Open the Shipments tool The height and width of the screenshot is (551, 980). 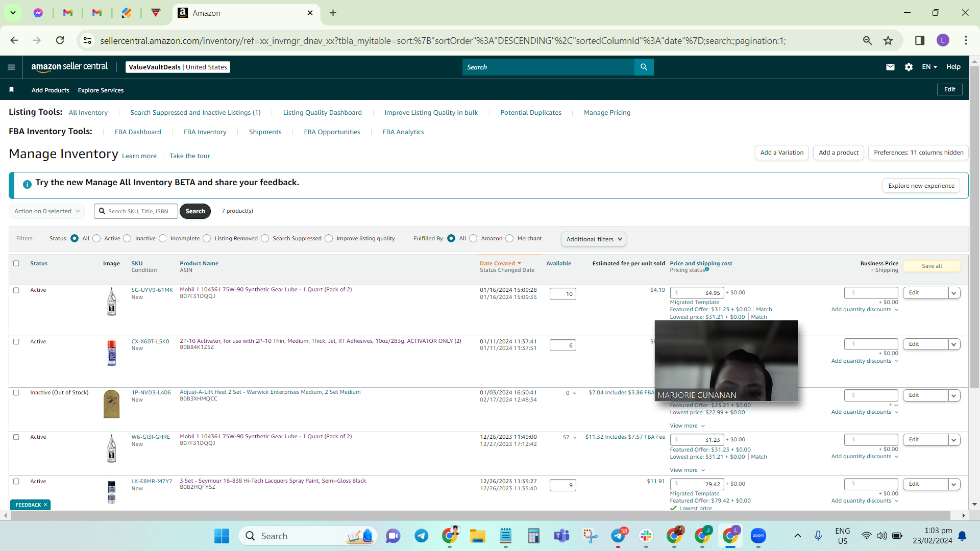point(265,132)
